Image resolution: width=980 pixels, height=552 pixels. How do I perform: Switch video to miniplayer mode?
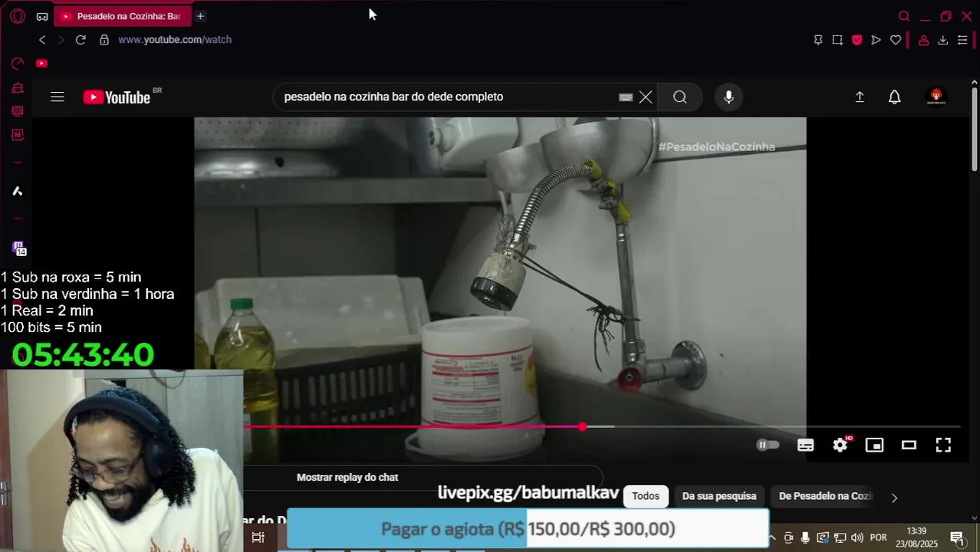pyautogui.click(x=874, y=445)
